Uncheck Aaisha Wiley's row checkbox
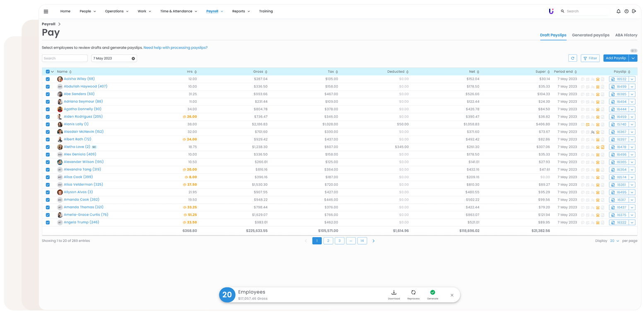 pyautogui.click(x=48, y=79)
